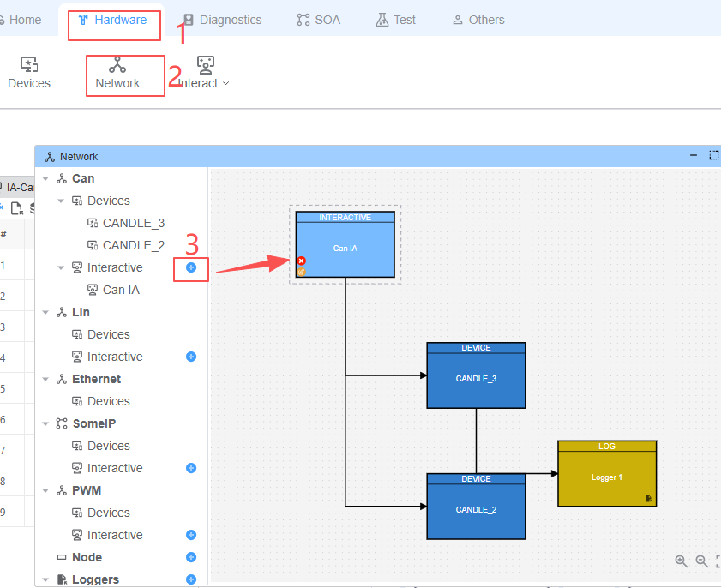Select CANDLE_3 in the network tree

pos(133,223)
